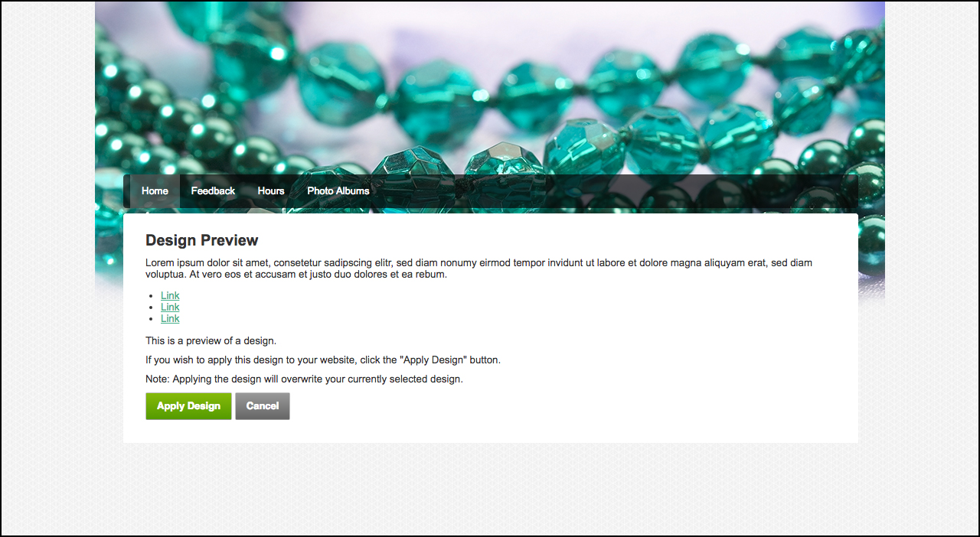Click the Design Preview heading
980x537 pixels.
(x=202, y=240)
